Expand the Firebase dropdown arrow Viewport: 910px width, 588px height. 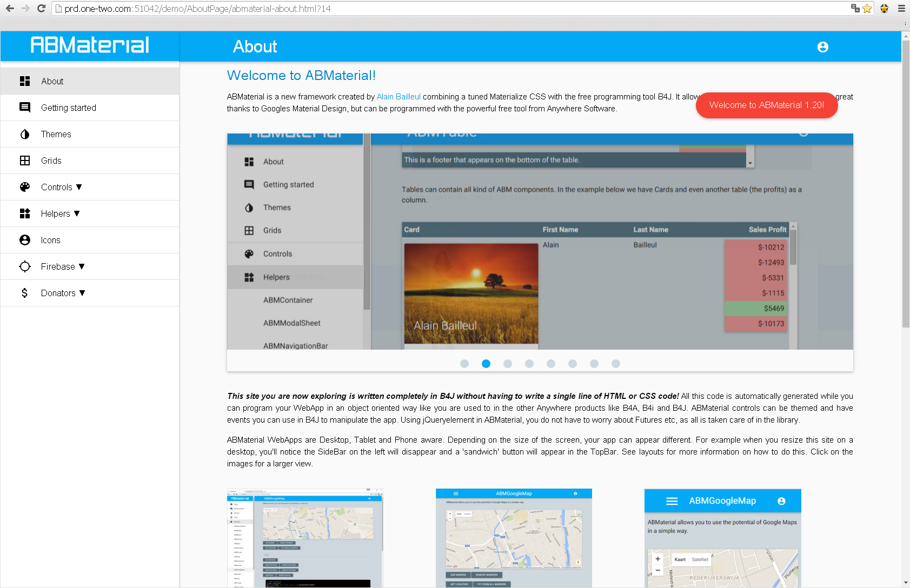(x=82, y=266)
